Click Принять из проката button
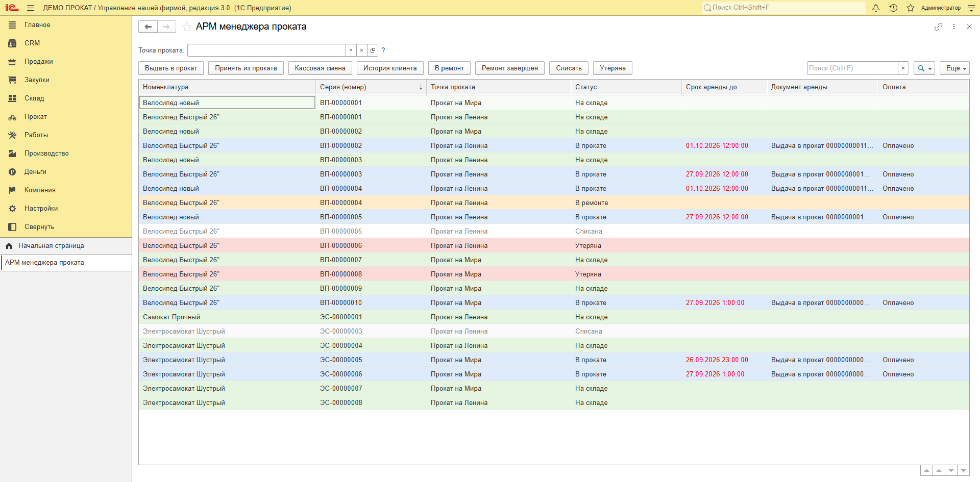980x482 pixels. [x=246, y=68]
